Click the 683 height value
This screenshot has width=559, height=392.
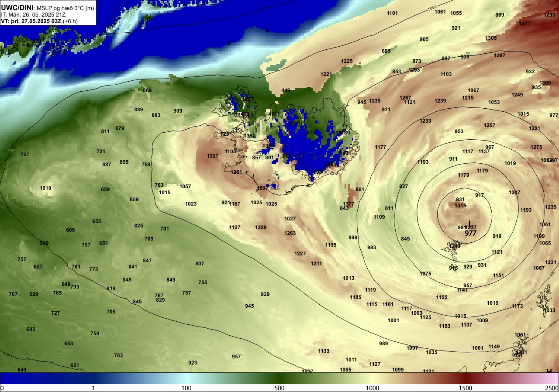point(31,329)
